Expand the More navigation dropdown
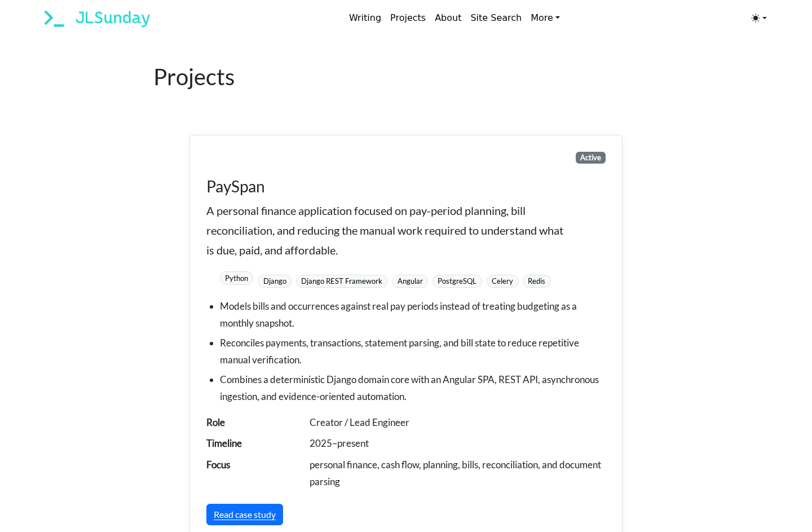The width and height of the screenshot is (812, 532). tap(545, 18)
